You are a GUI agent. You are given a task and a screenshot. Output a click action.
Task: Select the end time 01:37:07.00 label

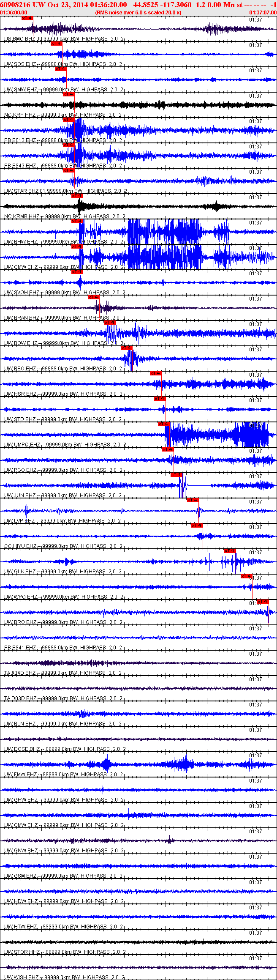tap(263, 13)
